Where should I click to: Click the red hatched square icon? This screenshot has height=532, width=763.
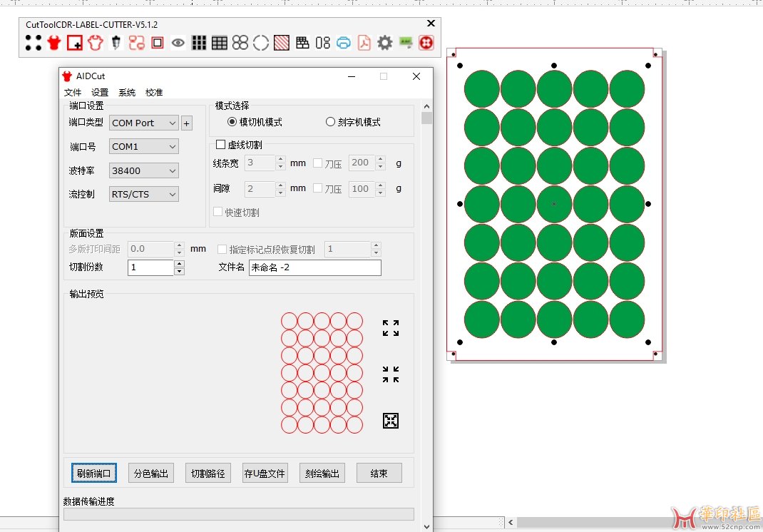click(282, 43)
